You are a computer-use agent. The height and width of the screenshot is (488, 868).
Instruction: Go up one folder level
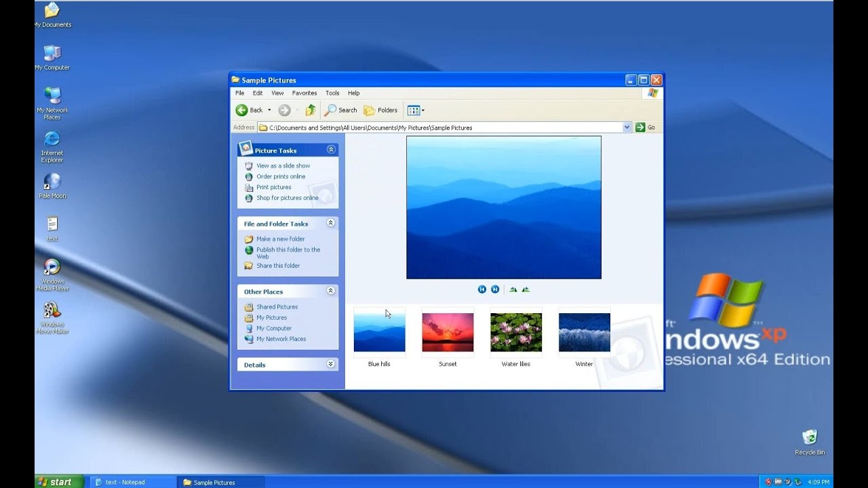[311, 110]
